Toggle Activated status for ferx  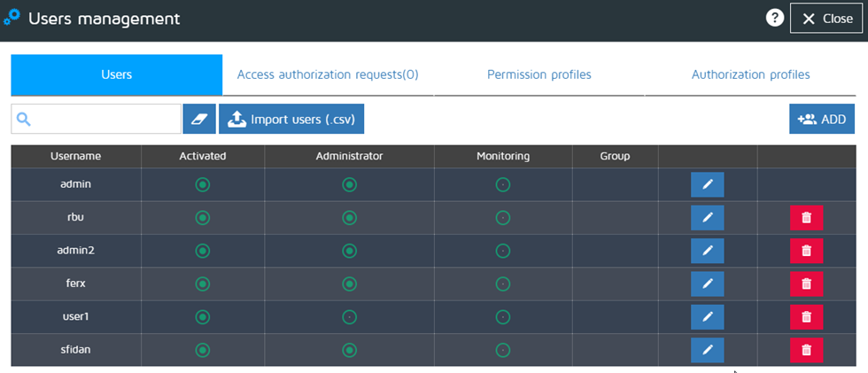202,284
